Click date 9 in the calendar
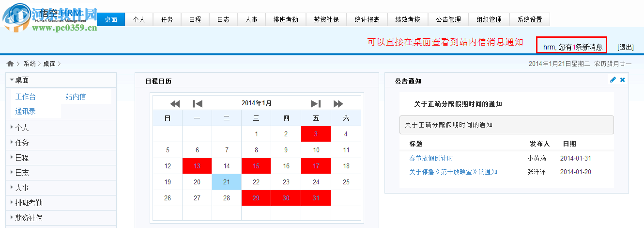This screenshot has width=644, height=228. click(286, 150)
